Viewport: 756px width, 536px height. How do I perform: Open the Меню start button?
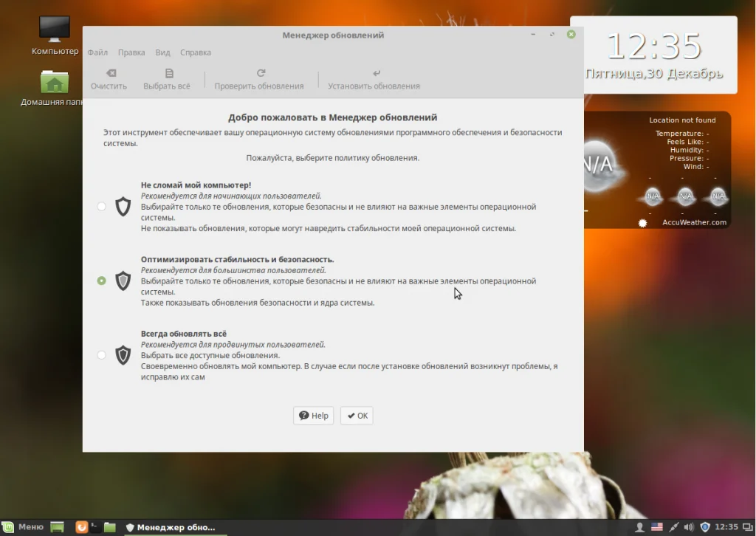(24, 527)
